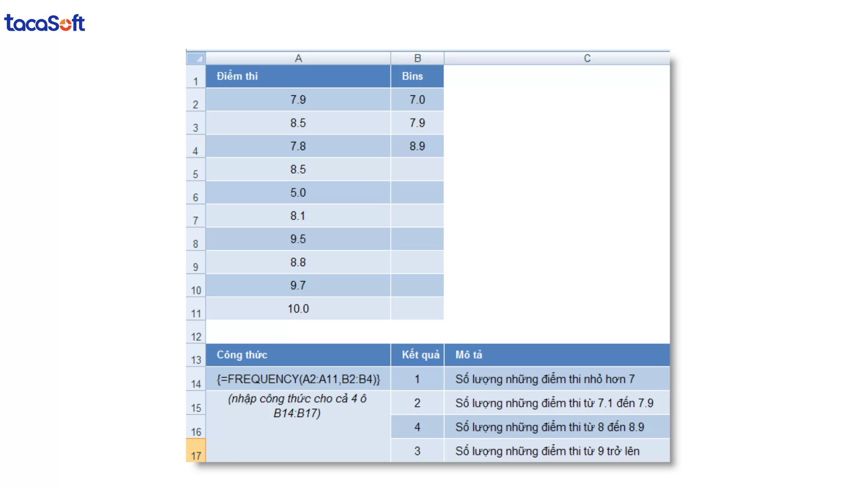
Task: Click the select-all corner triangle
Action: 195,58
